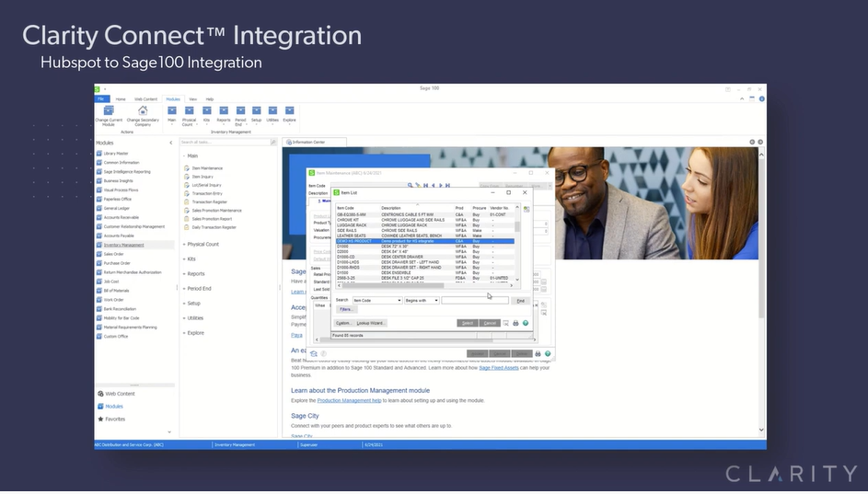Open the Accounts Receivable module
The width and height of the screenshot is (868, 494).
coord(122,217)
